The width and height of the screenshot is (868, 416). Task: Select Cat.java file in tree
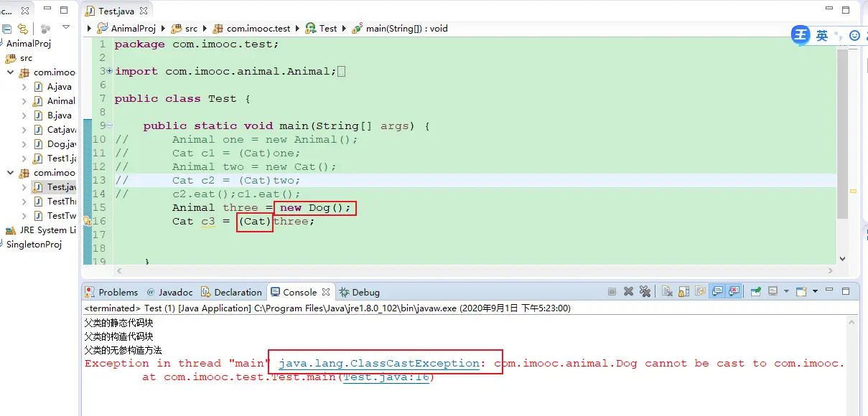[62, 129]
